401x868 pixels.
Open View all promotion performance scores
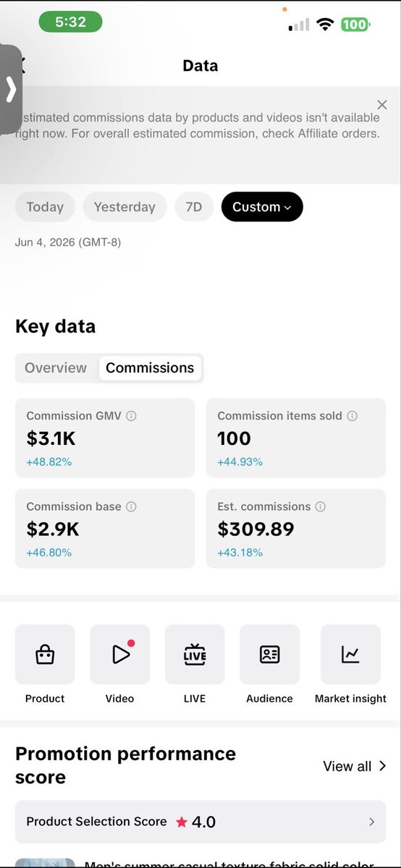355,766
